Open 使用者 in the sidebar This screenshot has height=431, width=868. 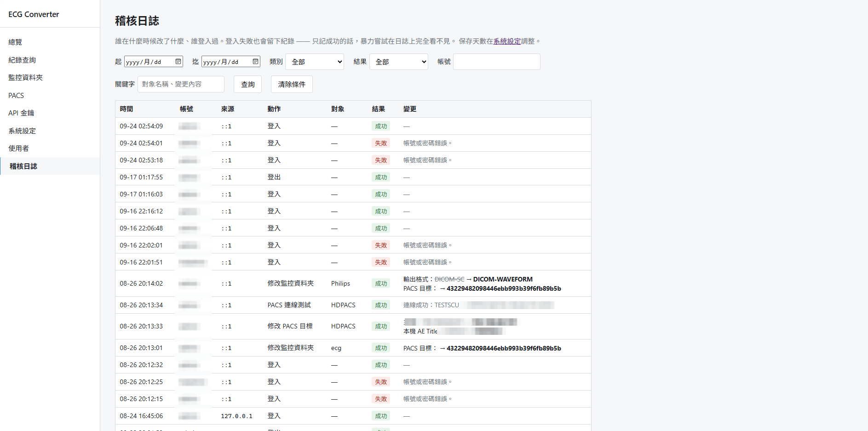pyautogui.click(x=50, y=148)
